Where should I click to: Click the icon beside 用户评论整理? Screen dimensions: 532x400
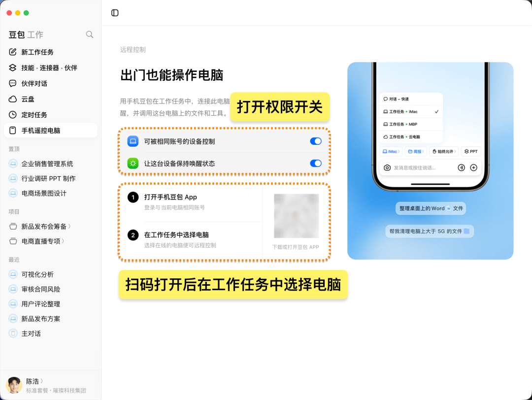point(13,304)
